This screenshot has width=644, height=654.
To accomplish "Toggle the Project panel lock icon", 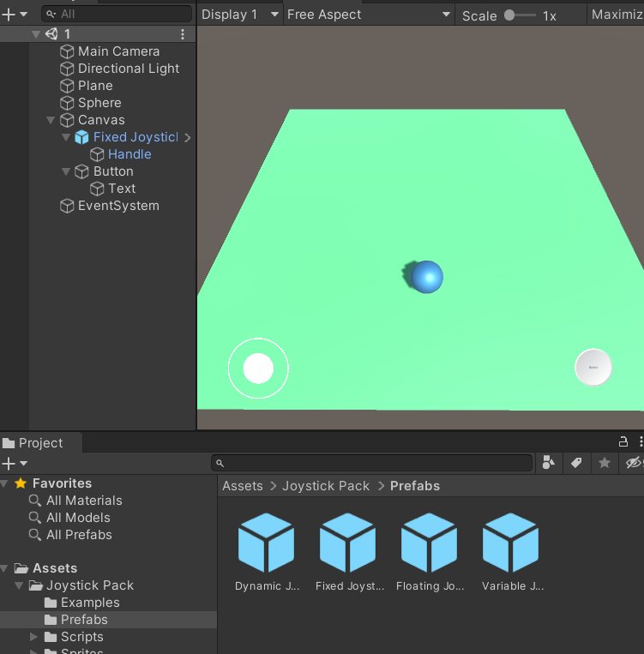I will coord(623,441).
